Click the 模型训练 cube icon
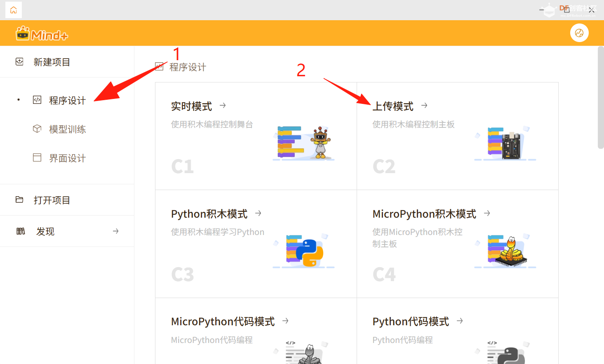The width and height of the screenshot is (604, 364). pos(36,129)
